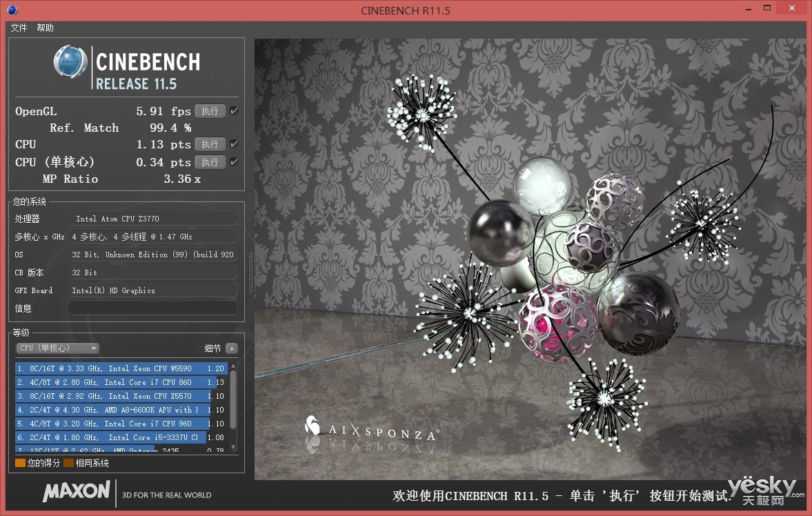812x516 pixels.
Task: Click the brown 相同系统 legend swatch
Action: 68,463
